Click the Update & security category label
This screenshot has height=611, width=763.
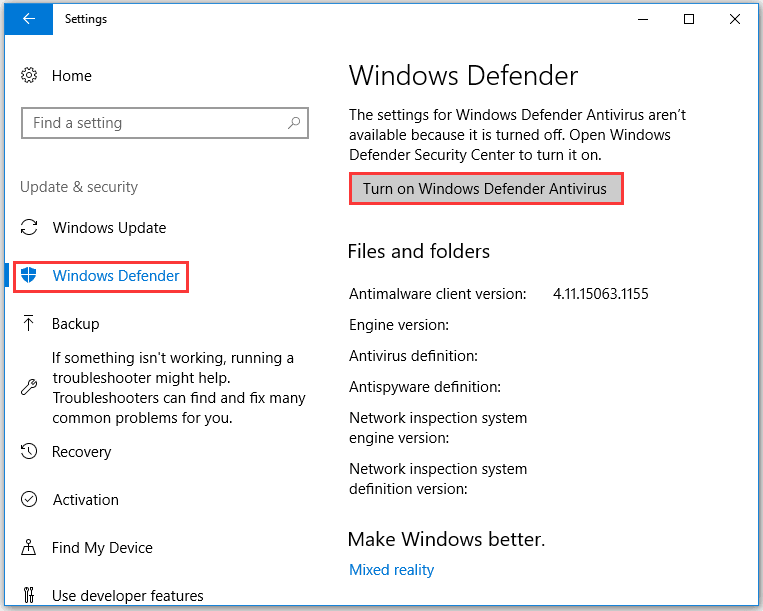(x=79, y=187)
